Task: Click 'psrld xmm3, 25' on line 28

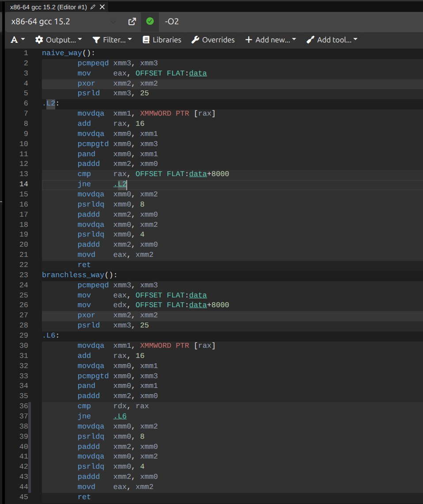Action: [x=113, y=325]
